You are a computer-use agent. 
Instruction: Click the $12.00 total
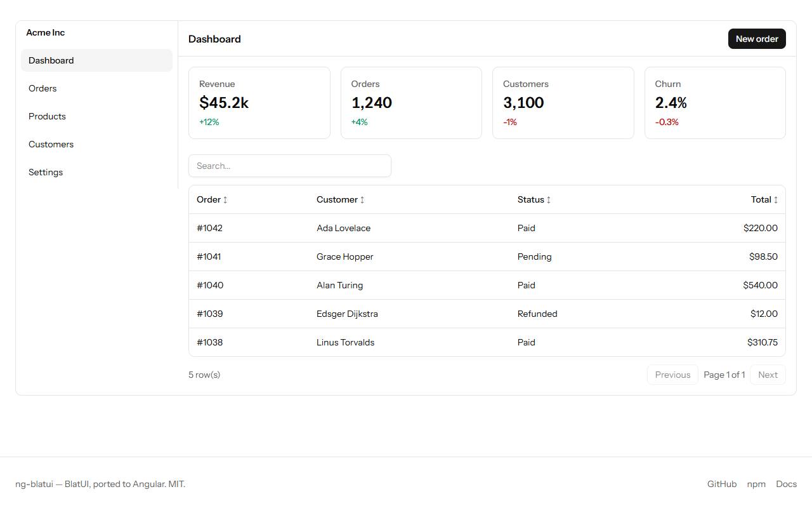pos(764,314)
